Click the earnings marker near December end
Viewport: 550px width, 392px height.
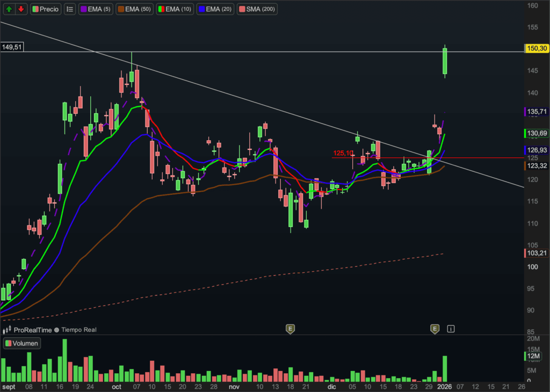point(435,329)
